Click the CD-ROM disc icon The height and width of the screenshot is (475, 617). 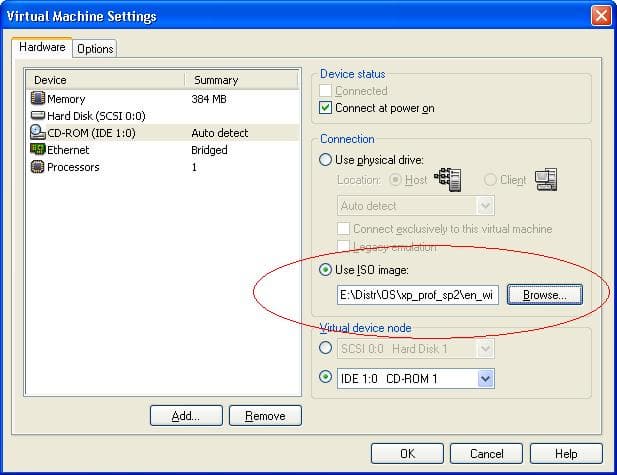coord(37,132)
